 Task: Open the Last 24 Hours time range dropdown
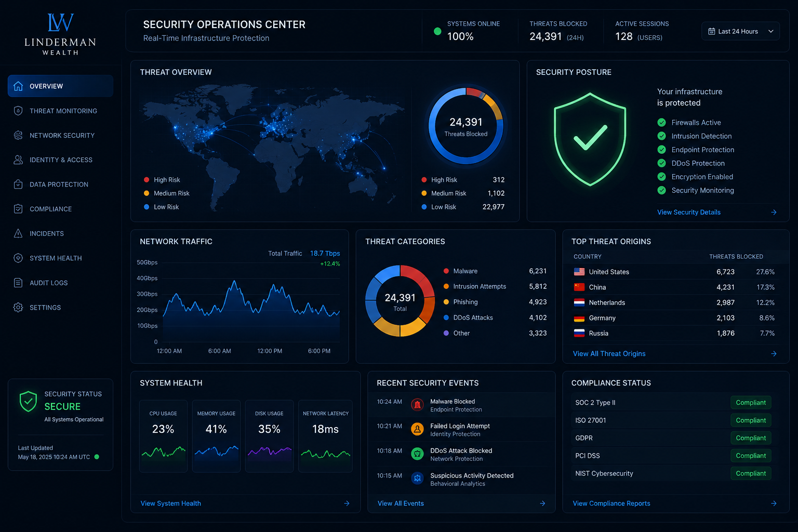(740, 31)
